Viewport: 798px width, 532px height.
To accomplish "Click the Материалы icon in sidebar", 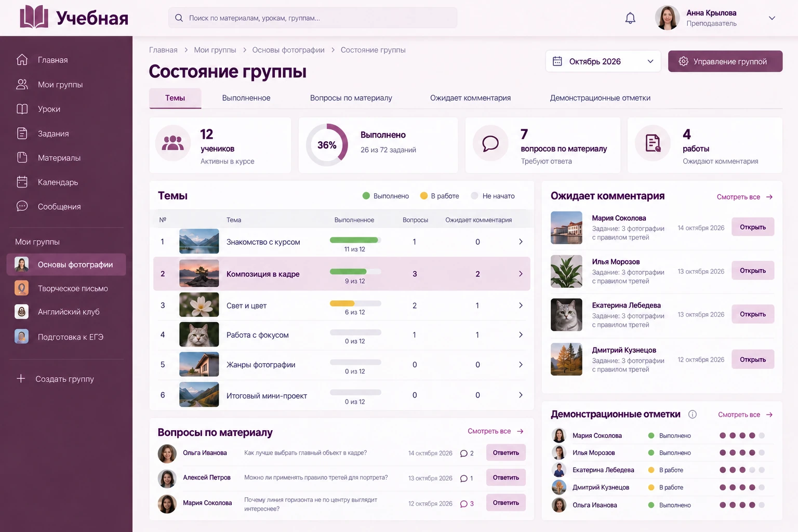I will [x=22, y=157].
